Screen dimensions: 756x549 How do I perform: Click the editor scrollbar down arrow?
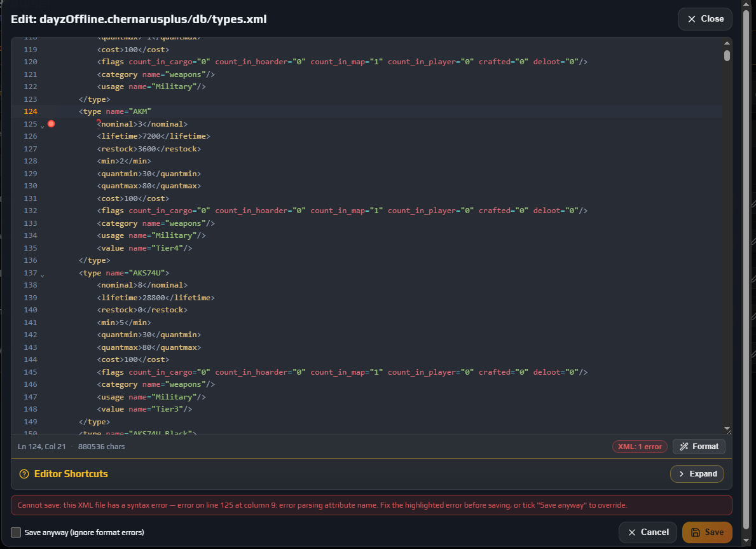(x=727, y=428)
